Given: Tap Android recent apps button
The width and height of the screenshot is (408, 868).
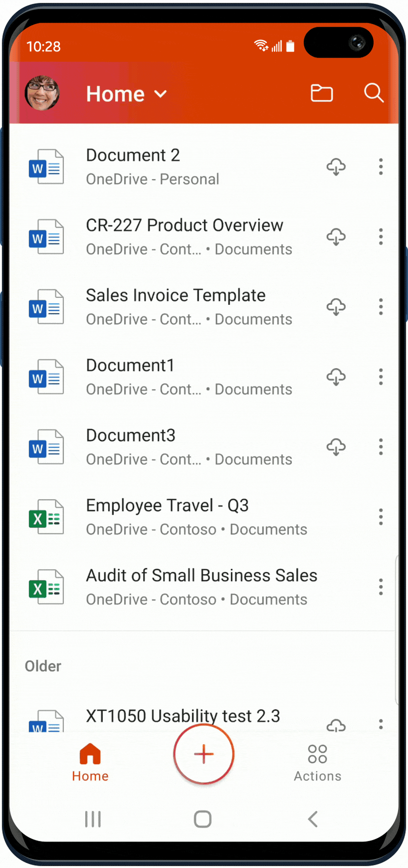Looking at the screenshot, I should click(x=93, y=819).
